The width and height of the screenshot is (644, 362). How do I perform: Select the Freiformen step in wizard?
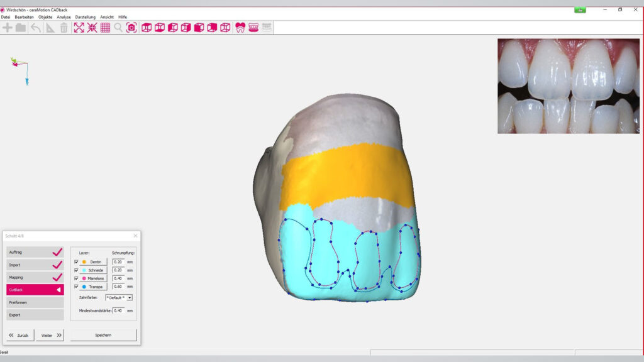point(35,302)
